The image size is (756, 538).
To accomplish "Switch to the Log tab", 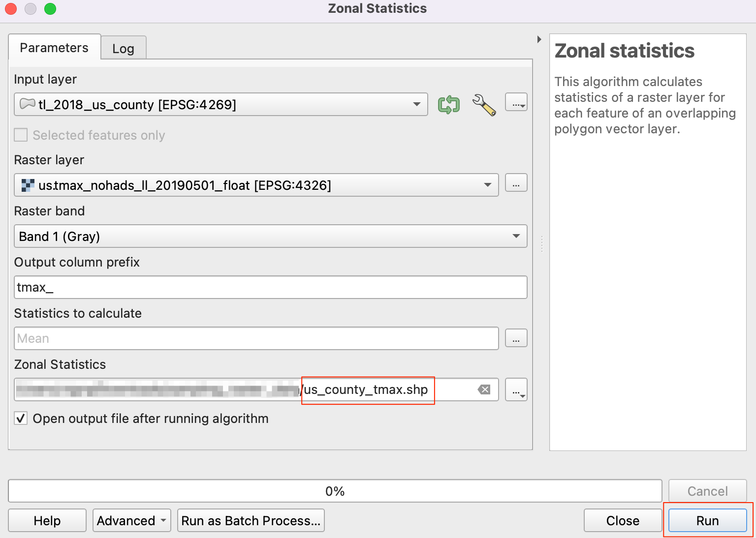I will [123, 48].
